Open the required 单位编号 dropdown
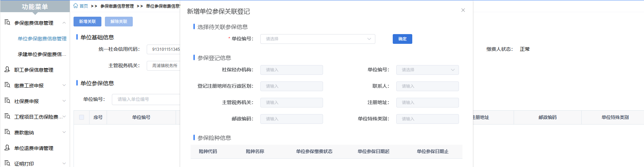 click(317, 39)
